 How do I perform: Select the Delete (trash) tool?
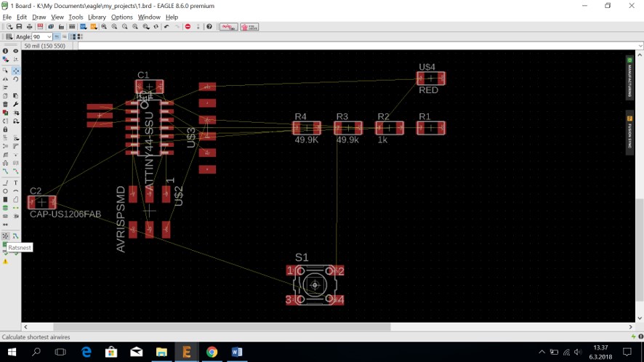[5, 105]
